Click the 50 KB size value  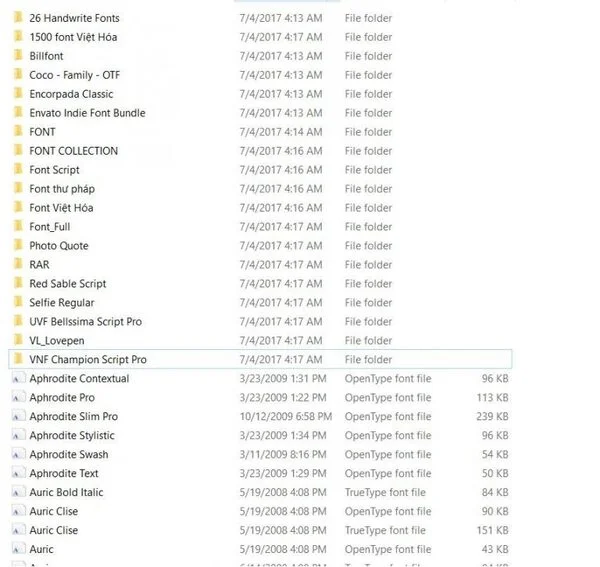[x=495, y=473]
